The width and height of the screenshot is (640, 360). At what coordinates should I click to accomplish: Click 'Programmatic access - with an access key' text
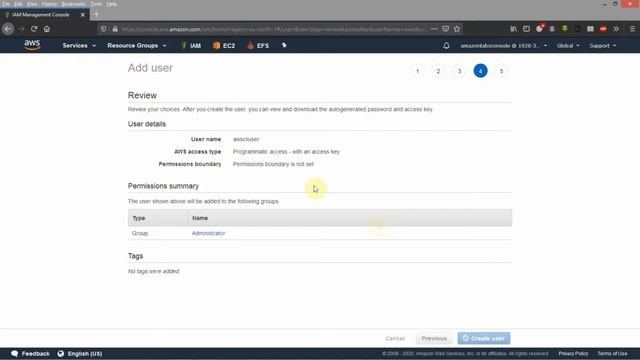coord(286,151)
